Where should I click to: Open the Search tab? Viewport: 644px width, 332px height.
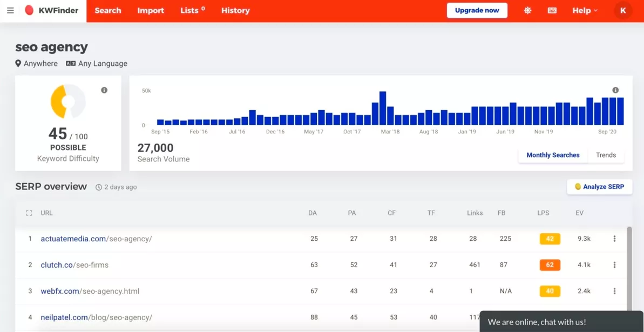pyautogui.click(x=108, y=11)
